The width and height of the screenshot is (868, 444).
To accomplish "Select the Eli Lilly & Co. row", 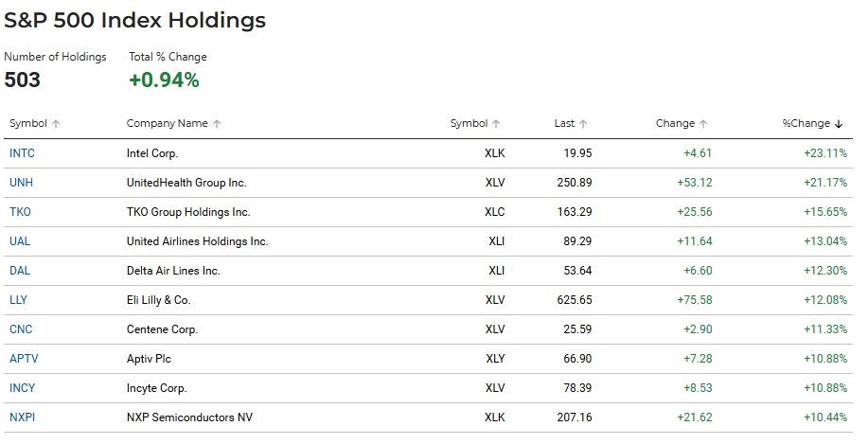I will tap(428, 300).
